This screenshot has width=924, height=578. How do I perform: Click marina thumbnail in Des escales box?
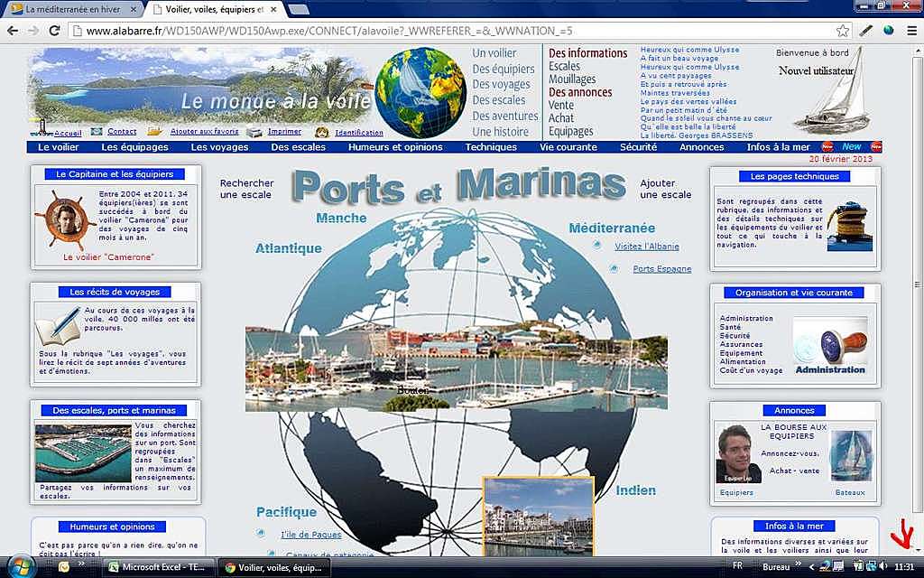[x=83, y=453]
